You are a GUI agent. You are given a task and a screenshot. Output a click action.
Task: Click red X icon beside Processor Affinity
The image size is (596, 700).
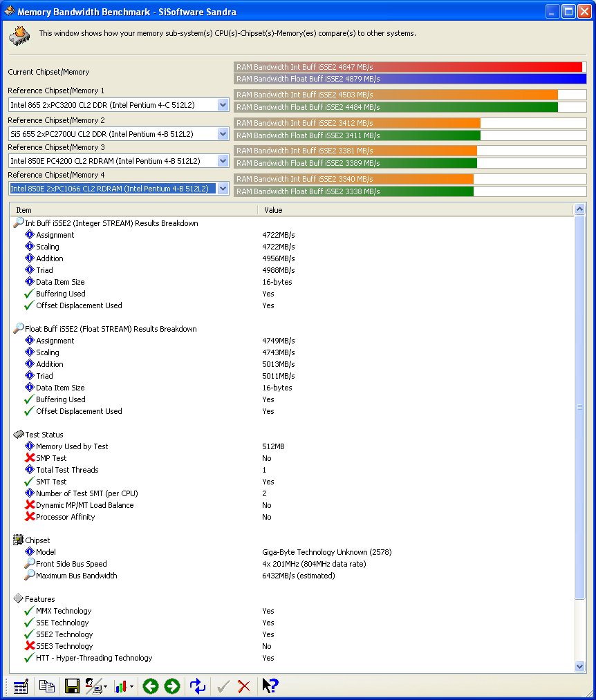tap(30, 516)
